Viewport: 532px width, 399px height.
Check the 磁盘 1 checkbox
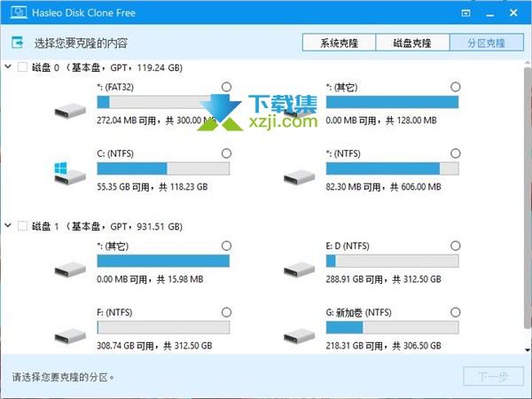click(22, 225)
